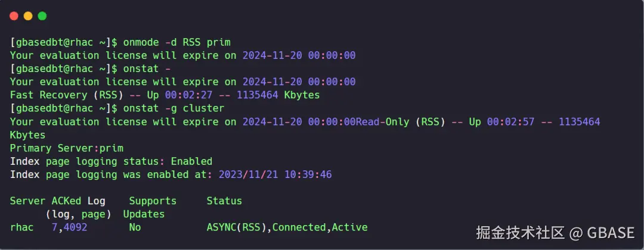Click the 'Read-Only (RSS)' status text
Image resolution: width=644 pixels, height=250 pixels.
pyautogui.click(x=401, y=121)
